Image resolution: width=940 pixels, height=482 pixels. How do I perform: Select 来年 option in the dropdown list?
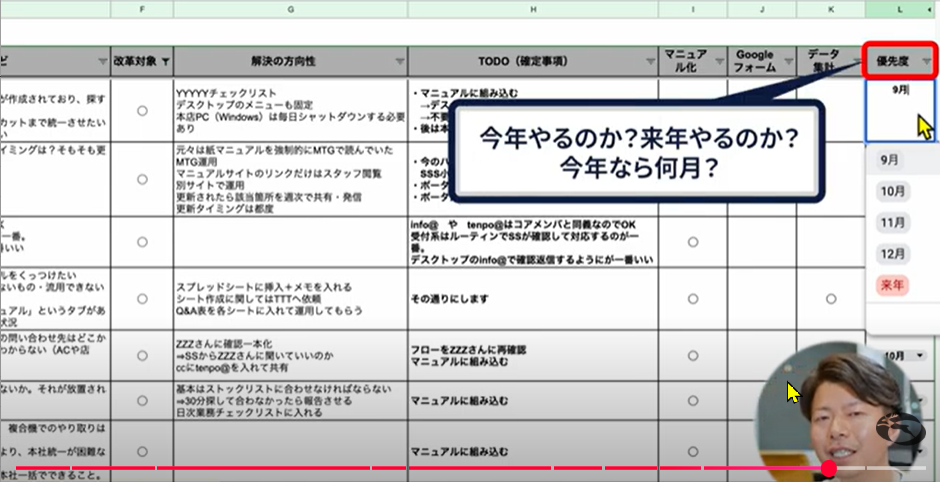tap(892, 285)
